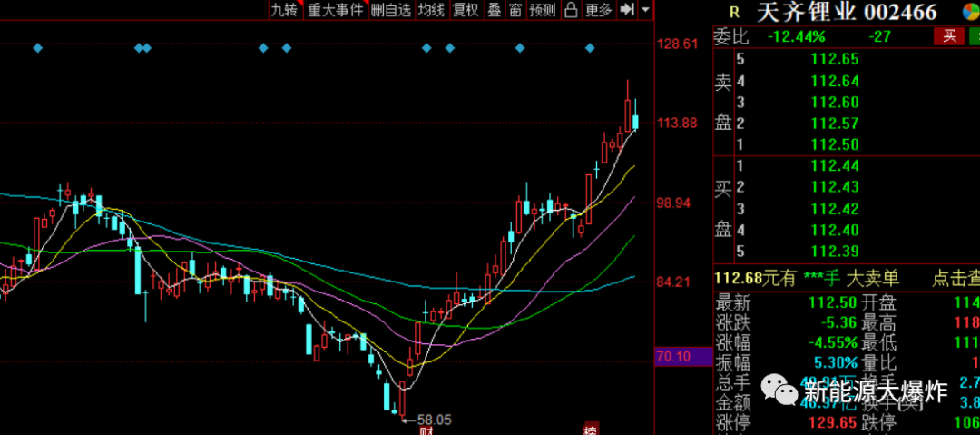Select stock title 天齐锂业 002466
Image resolution: width=980 pixels, height=435 pixels.
coord(847,12)
